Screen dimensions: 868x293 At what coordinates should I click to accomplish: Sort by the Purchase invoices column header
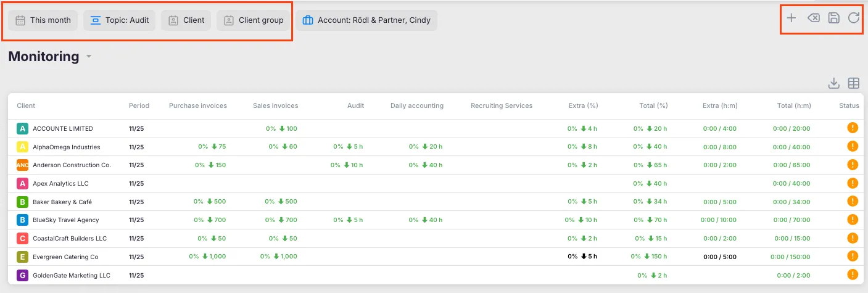[x=197, y=105]
